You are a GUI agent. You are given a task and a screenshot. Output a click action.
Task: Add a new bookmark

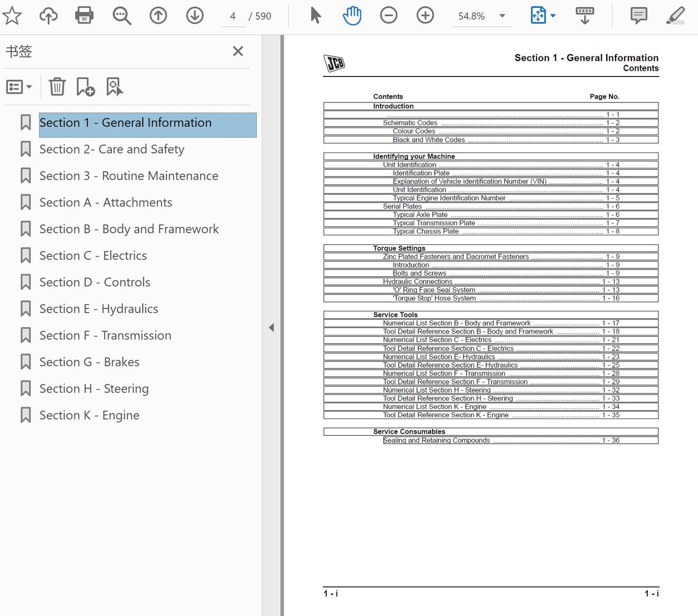(85, 87)
